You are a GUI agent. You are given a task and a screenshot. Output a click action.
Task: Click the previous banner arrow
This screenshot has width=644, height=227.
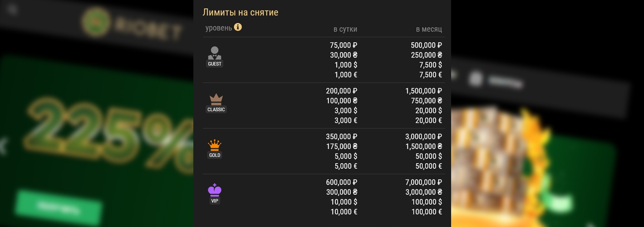click(x=4, y=146)
